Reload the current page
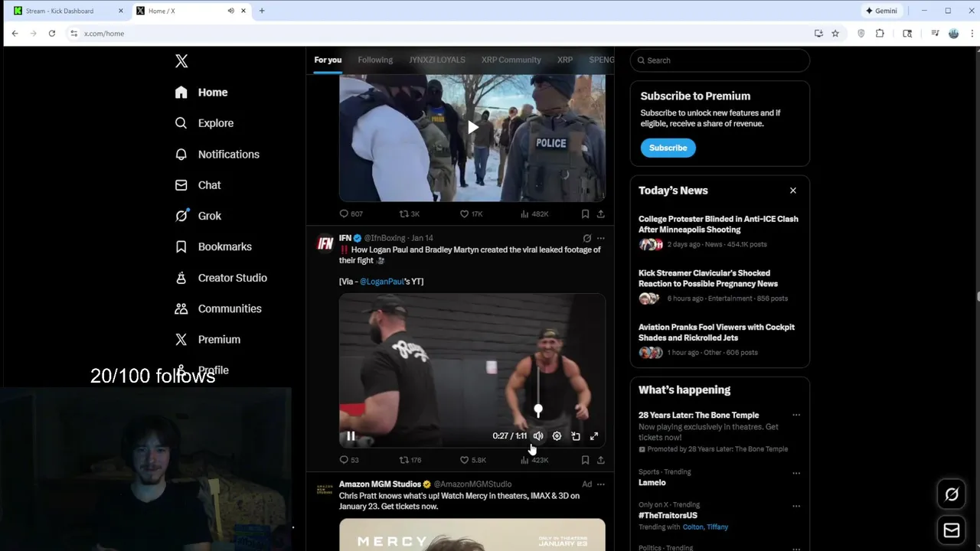The image size is (980, 551). click(x=52, y=34)
